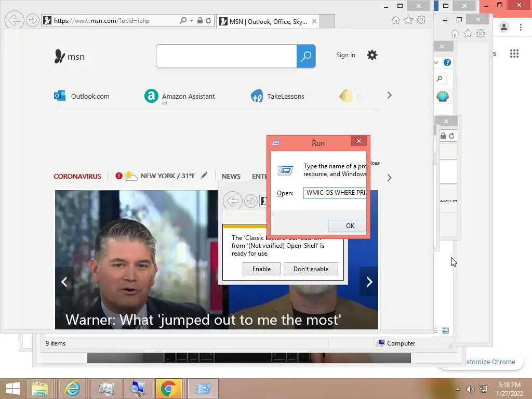
Task: Show hidden tray icons arrow
Action: [458, 389]
